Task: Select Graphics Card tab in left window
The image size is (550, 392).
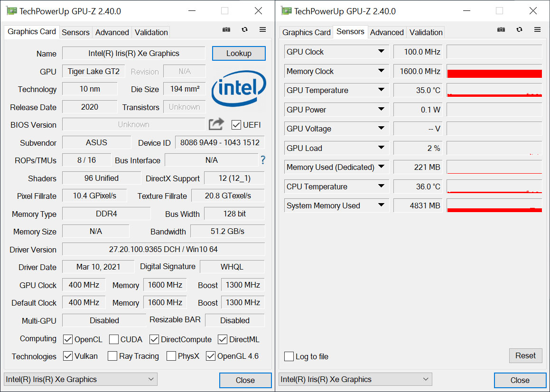Action: click(x=32, y=32)
